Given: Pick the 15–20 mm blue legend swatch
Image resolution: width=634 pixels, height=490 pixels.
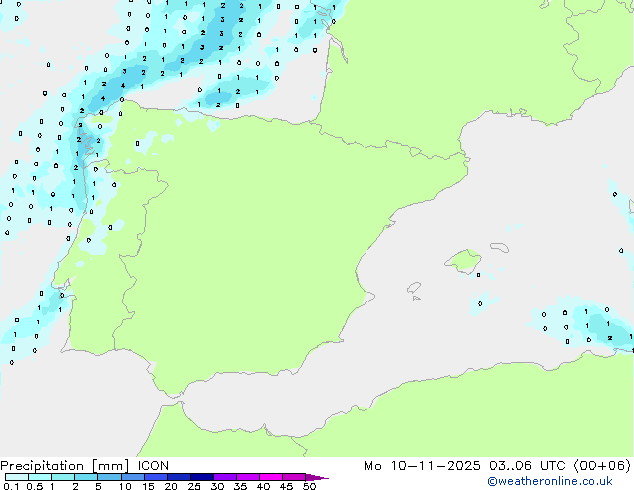Looking at the screenshot, I should point(156,477).
